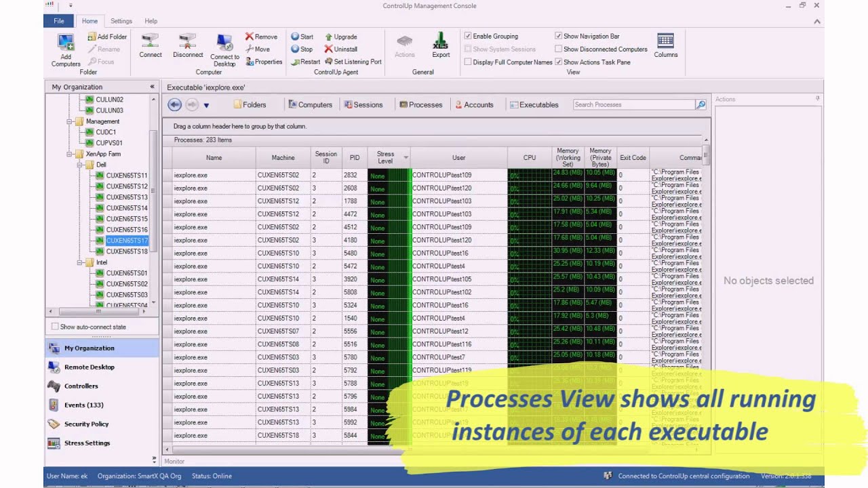This screenshot has width=868, height=488.
Task: Open the Processes view
Action: click(x=420, y=104)
